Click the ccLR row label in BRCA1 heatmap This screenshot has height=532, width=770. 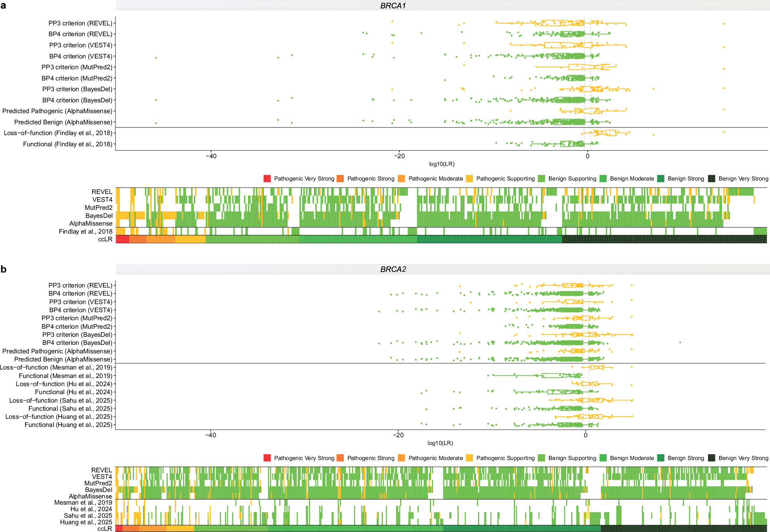point(105,239)
